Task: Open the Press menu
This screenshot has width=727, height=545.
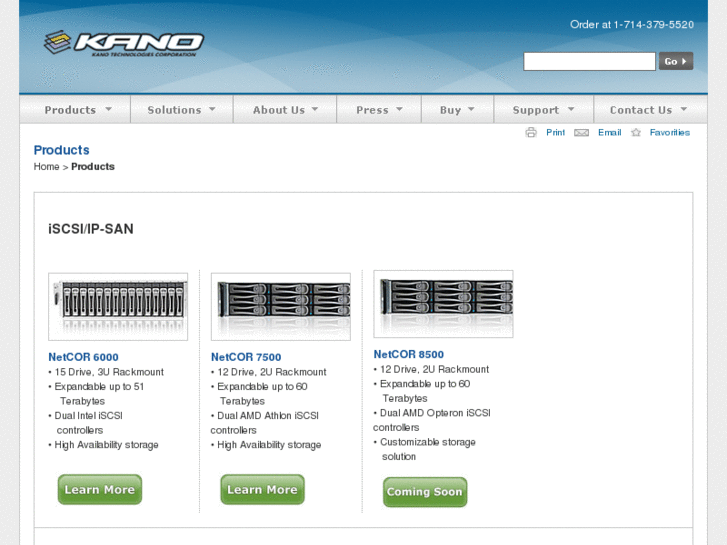Action: point(379,110)
